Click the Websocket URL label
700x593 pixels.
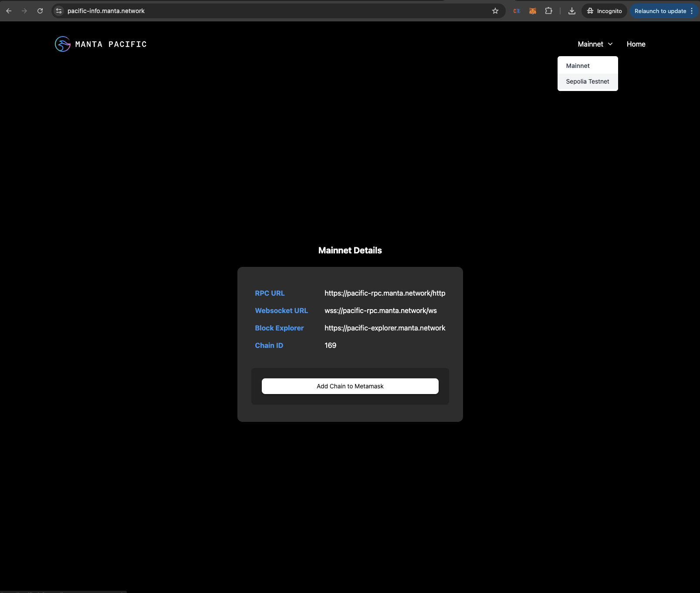tap(281, 310)
